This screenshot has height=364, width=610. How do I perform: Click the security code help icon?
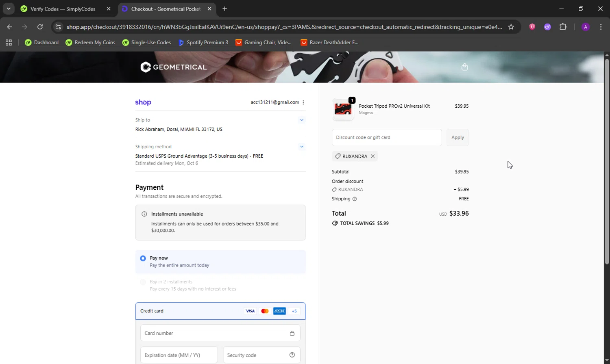pyautogui.click(x=292, y=355)
